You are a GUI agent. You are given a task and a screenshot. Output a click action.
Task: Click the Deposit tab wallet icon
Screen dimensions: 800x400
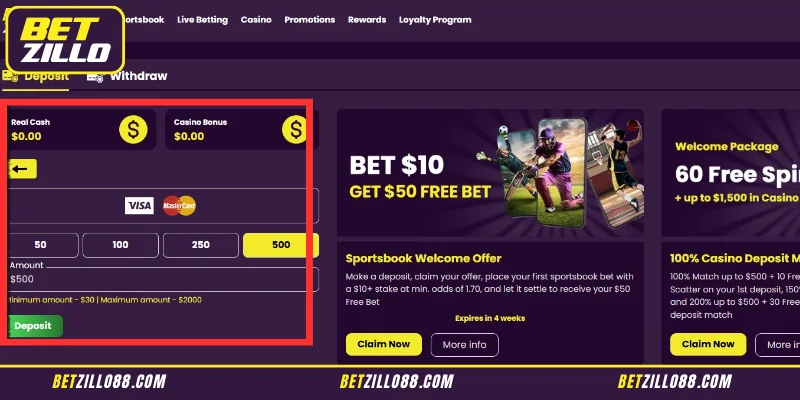[x=10, y=77]
